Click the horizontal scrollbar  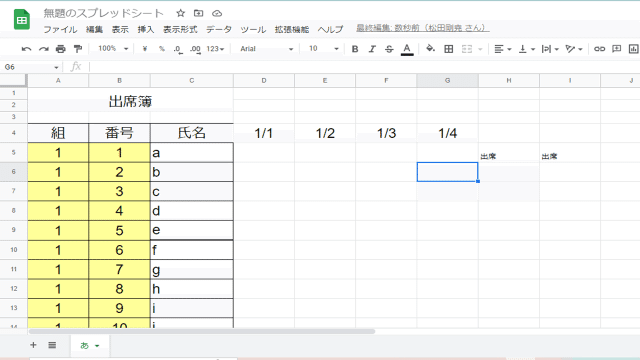pyautogui.click(x=202, y=331)
